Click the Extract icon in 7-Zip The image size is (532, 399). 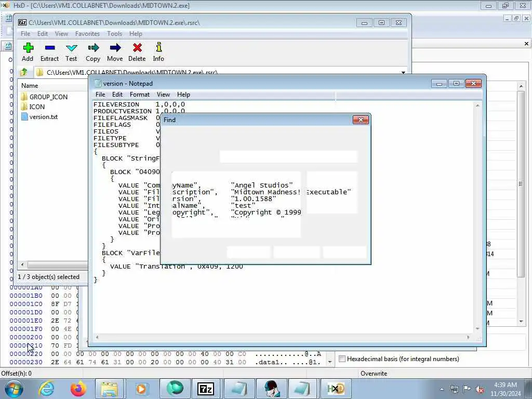[49, 51]
